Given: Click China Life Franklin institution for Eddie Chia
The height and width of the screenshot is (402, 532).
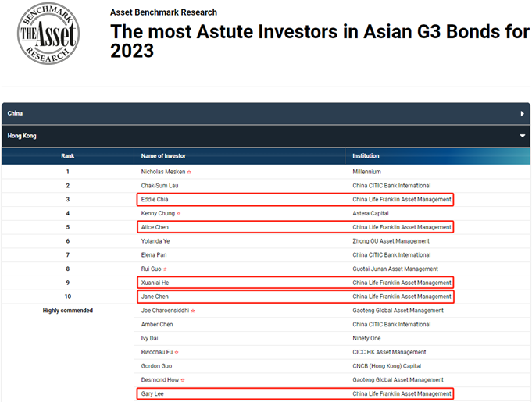Looking at the screenshot, I should [402, 199].
